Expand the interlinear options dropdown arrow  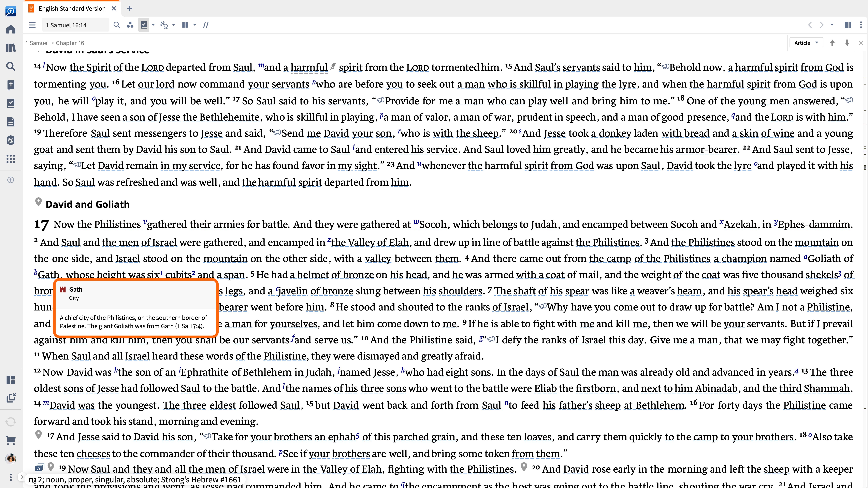174,25
